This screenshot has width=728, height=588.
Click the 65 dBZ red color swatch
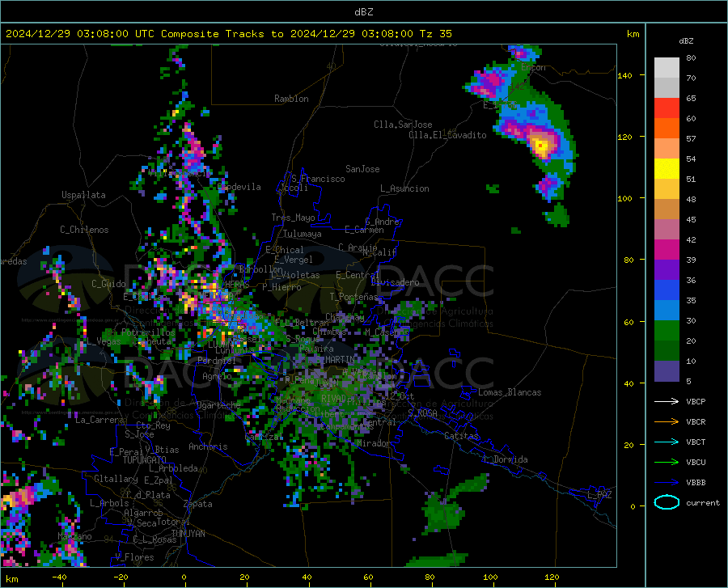coord(667,108)
